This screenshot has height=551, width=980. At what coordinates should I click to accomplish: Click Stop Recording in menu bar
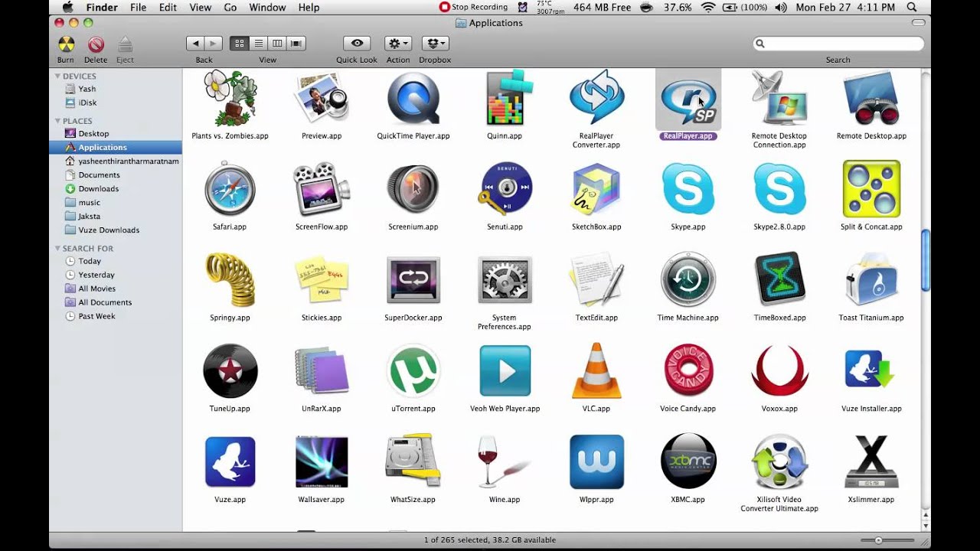(x=473, y=7)
